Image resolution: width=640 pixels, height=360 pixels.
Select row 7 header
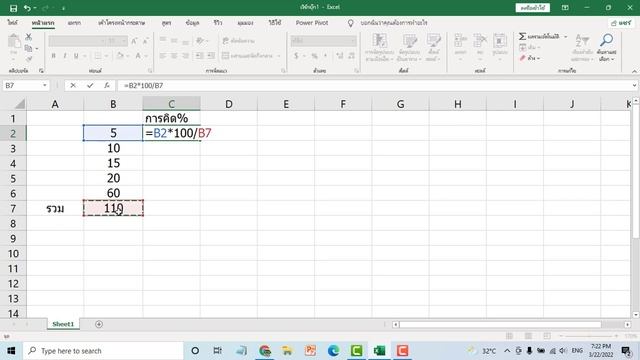tap(13, 209)
